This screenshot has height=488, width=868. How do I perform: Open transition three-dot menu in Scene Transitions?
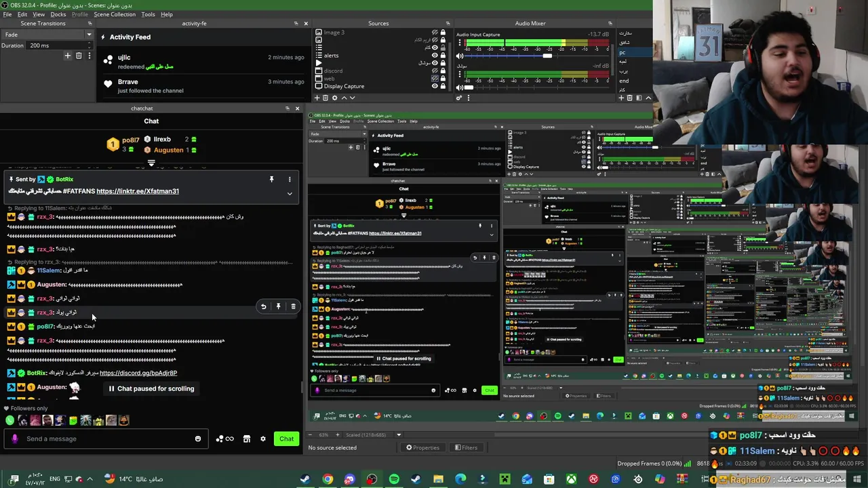[x=89, y=56]
